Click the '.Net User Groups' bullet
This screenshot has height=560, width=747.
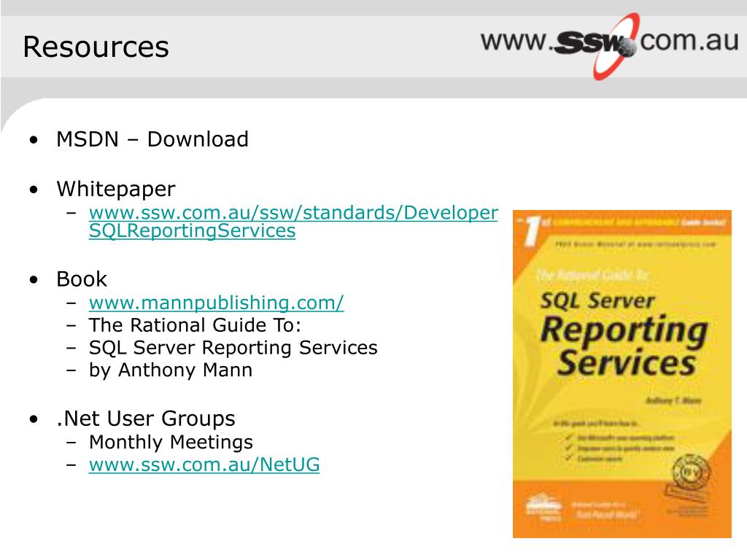tap(145, 419)
